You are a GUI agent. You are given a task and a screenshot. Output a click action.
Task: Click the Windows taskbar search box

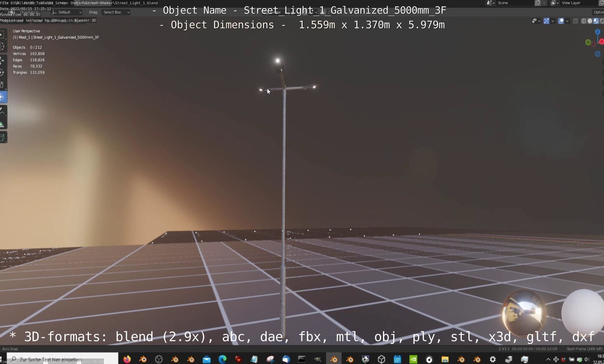click(x=62, y=359)
